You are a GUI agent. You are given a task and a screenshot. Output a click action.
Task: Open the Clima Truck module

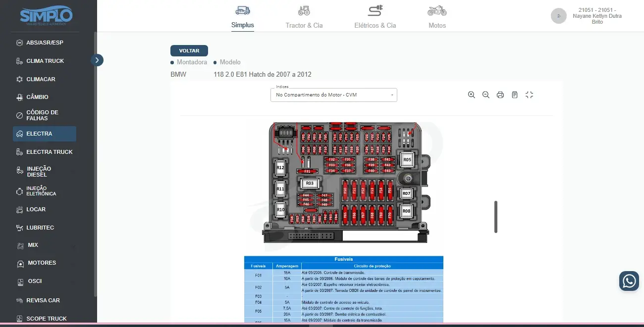pyautogui.click(x=45, y=61)
